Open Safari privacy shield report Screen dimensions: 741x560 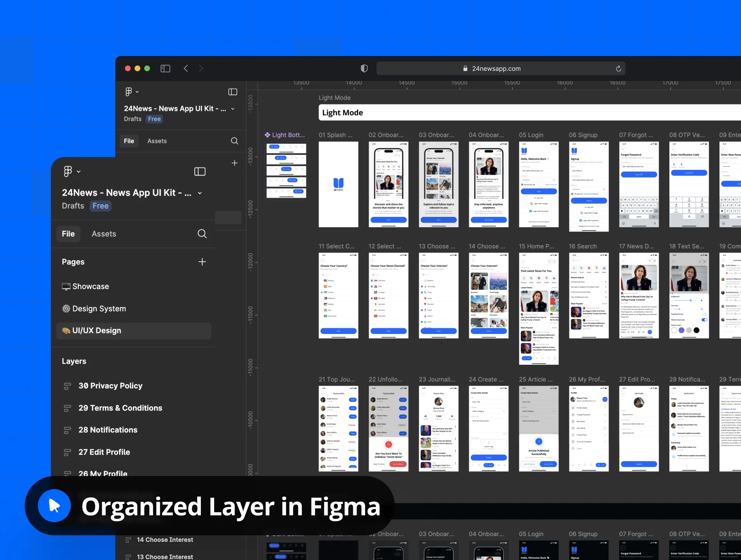(364, 68)
